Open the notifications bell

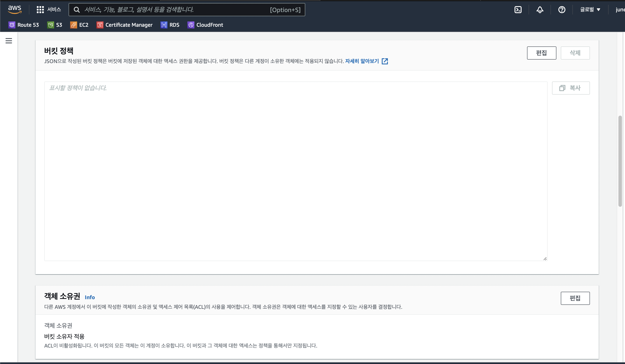[x=540, y=10]
